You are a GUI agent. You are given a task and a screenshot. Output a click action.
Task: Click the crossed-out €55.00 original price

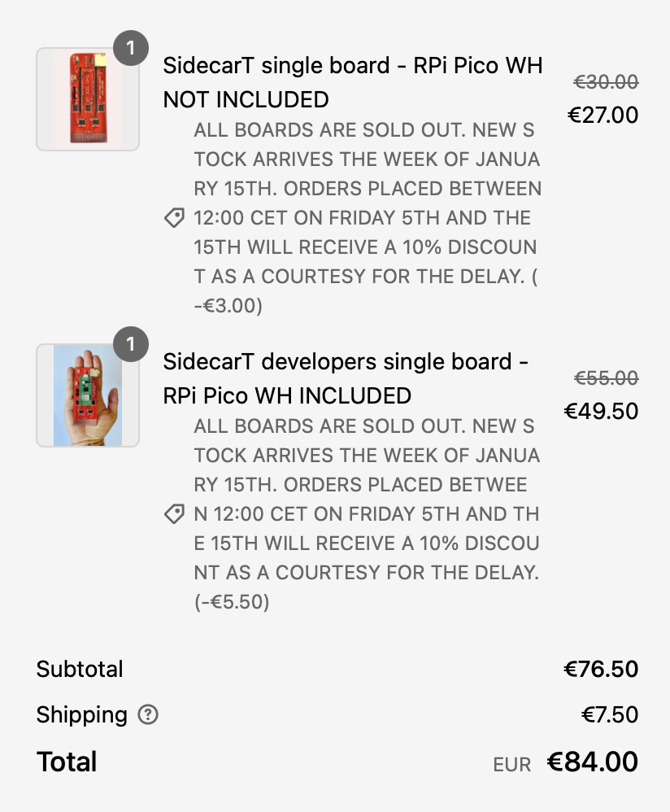click(x=606, y=378)
